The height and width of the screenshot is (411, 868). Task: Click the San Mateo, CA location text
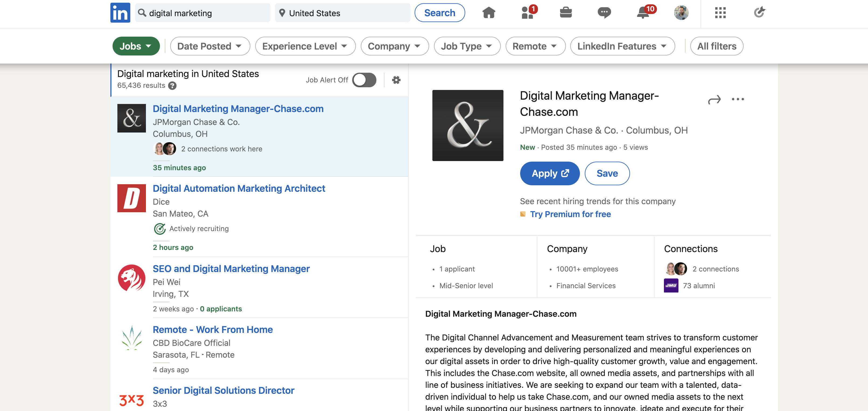point(180,214)
